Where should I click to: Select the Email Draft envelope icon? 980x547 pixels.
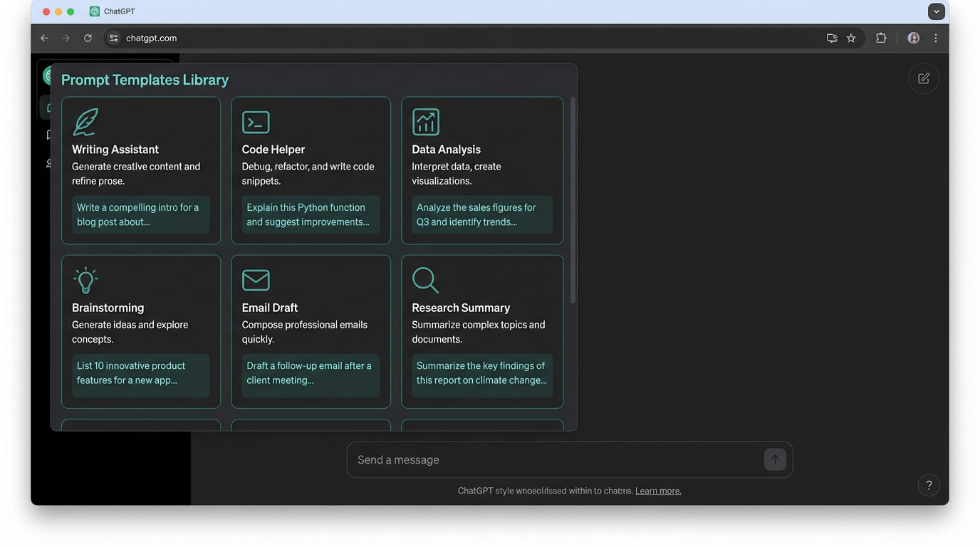pos(255,280)
